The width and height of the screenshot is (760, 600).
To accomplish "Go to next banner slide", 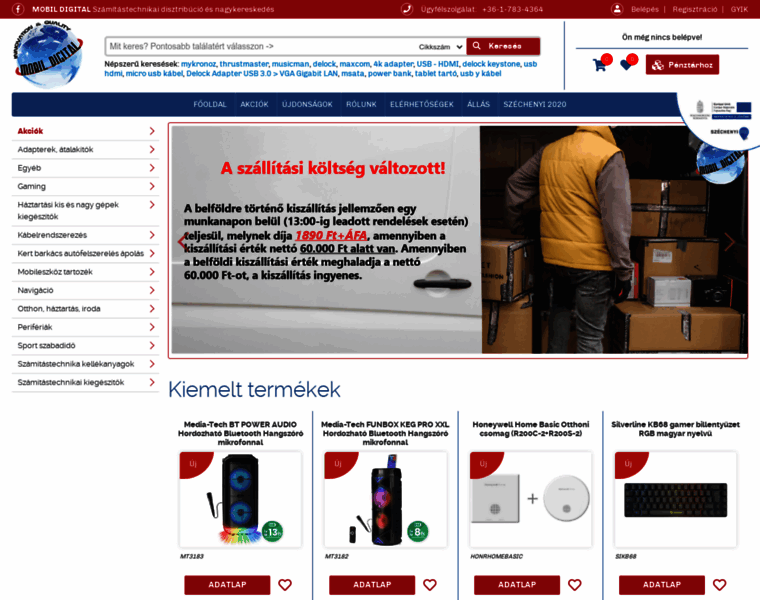I will [x=729, y=241].
